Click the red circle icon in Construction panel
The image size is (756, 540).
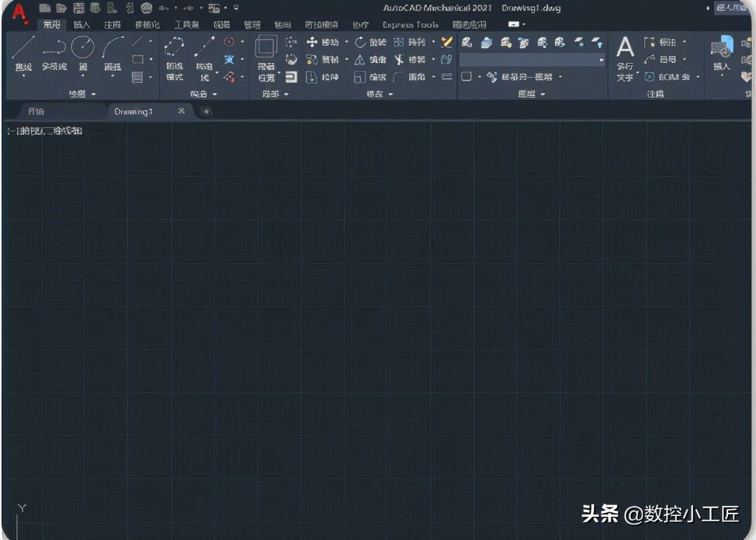click(x=229, y=42)
